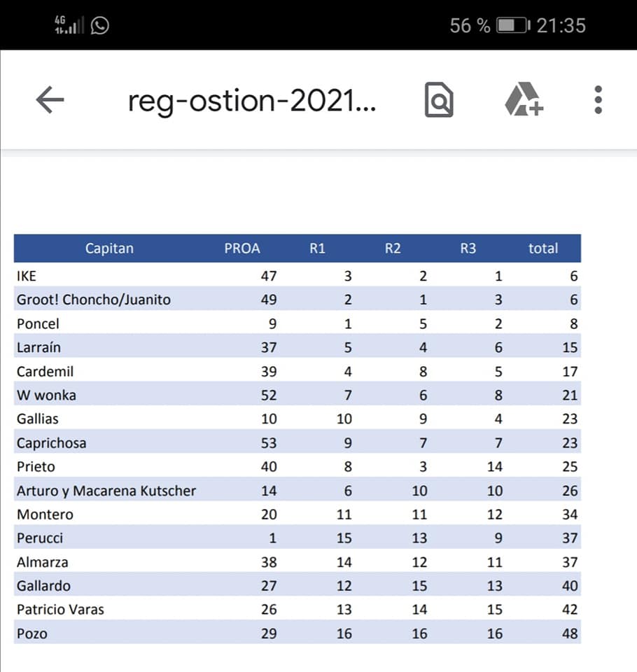The height and width of the screenshot is (672, 637).
Task: Tap the battery status icon
Action: 512,26
